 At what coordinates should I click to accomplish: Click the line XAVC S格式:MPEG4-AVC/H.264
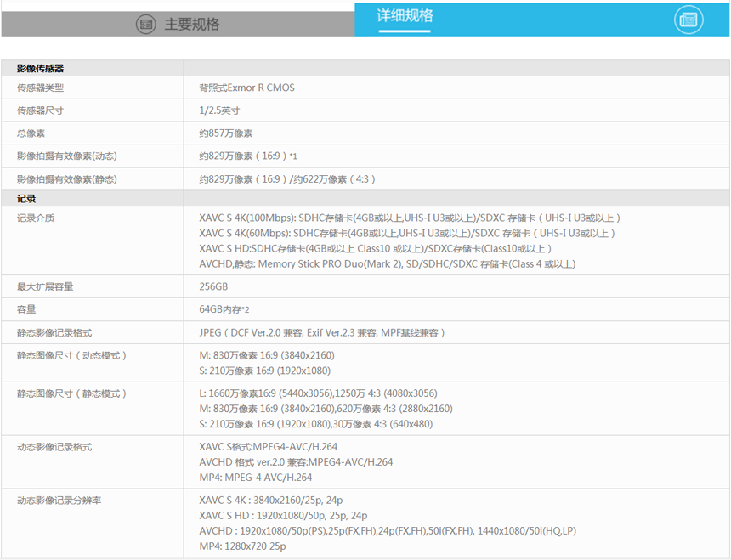coord(268,447)
